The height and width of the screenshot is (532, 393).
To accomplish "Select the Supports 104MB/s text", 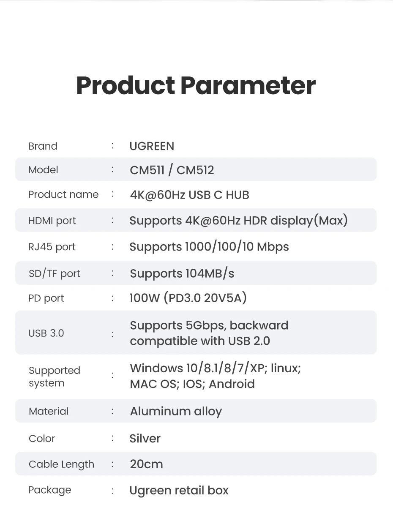I will [182, 273].
